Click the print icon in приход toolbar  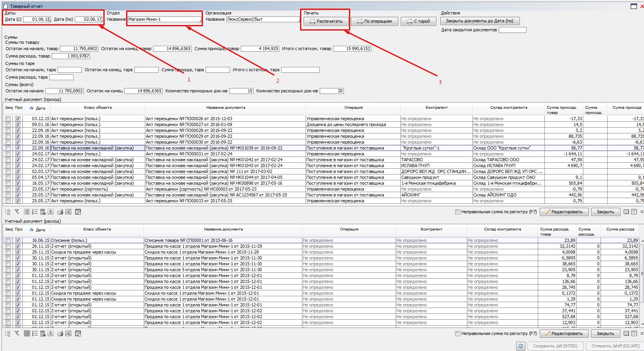click(60, 212)
